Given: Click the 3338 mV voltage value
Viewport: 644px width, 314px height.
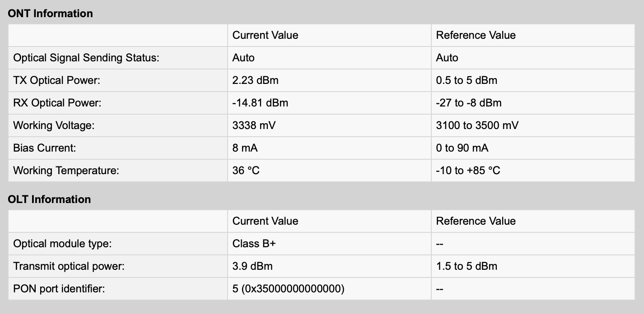Looking at the screenshot, I should point(254,125).
